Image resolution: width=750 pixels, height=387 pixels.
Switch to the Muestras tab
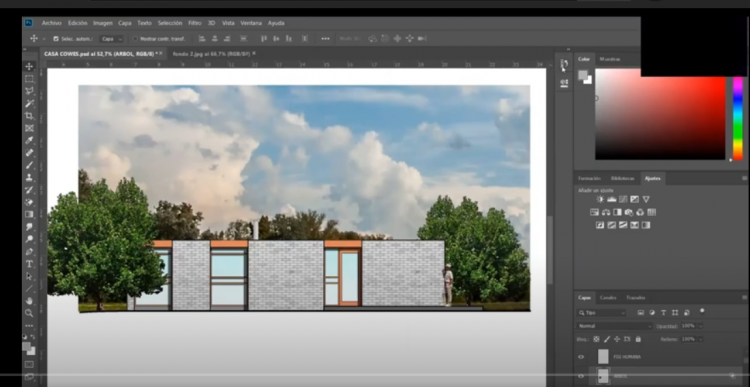[x=610, y=59]
